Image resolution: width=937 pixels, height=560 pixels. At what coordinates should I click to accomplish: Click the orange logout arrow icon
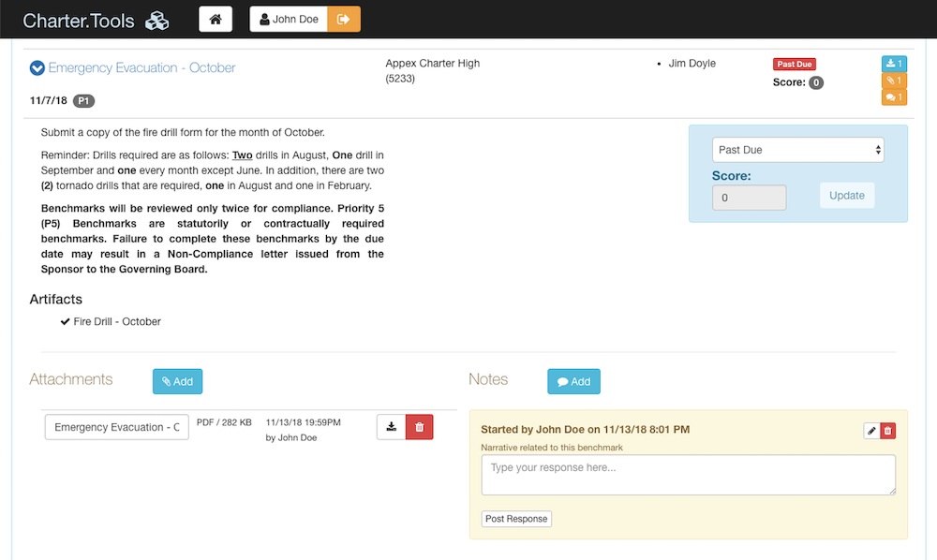pos(344,19)
